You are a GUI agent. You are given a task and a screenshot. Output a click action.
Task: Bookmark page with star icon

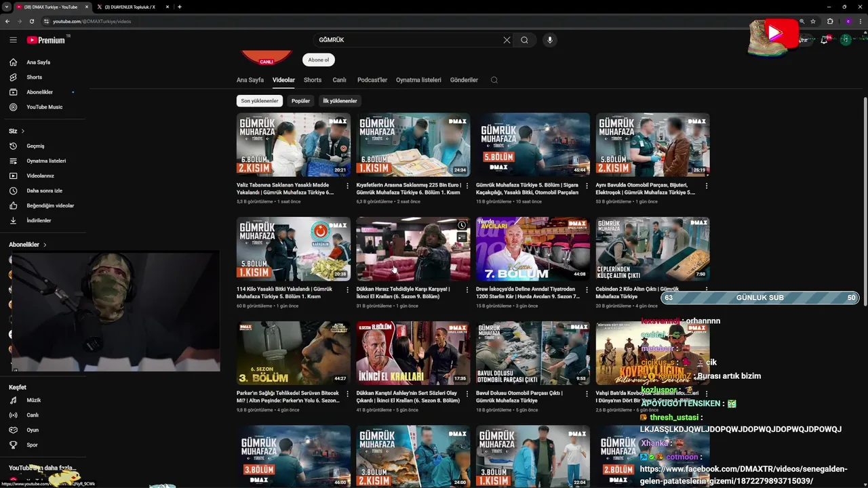pos(813,21)
